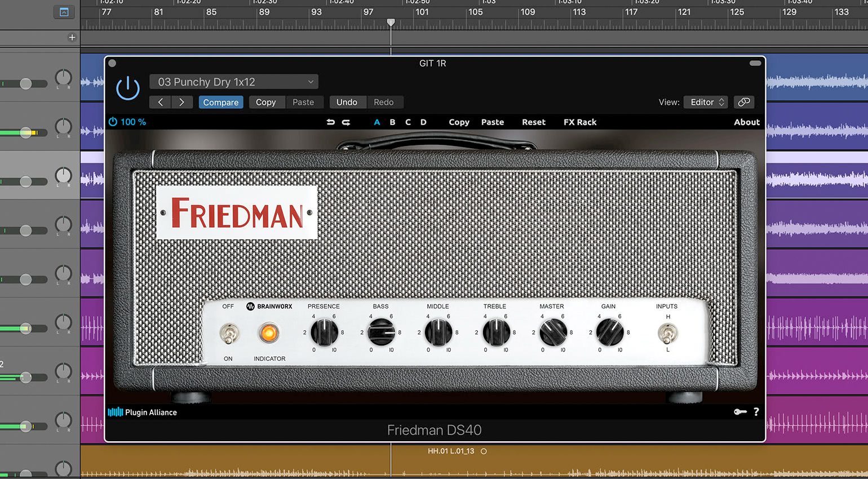Select settings bank A
Image resolution: width=868 pixels, height=479 pixels.
click(x=377, y=122)
